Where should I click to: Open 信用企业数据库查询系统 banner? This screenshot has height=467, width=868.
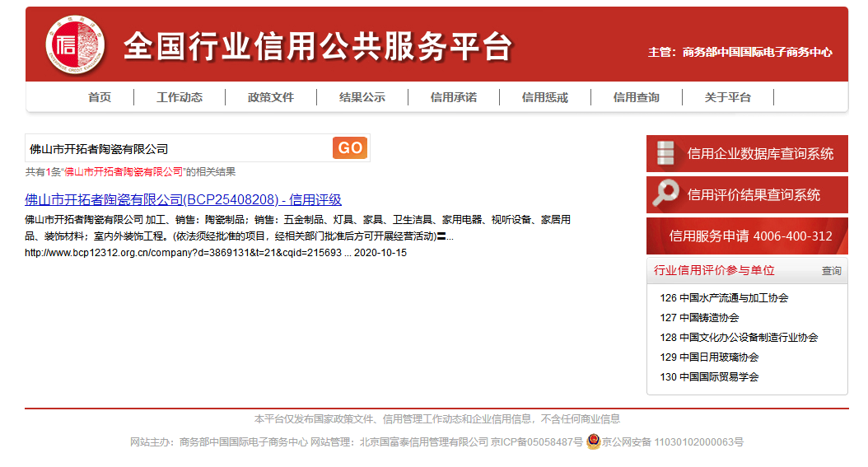[747, 153]
